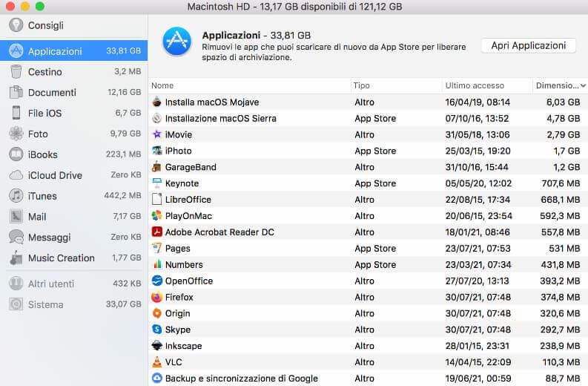Click the Foto flower icon
The image size is (588, 386).
click(x=16, y=134)
